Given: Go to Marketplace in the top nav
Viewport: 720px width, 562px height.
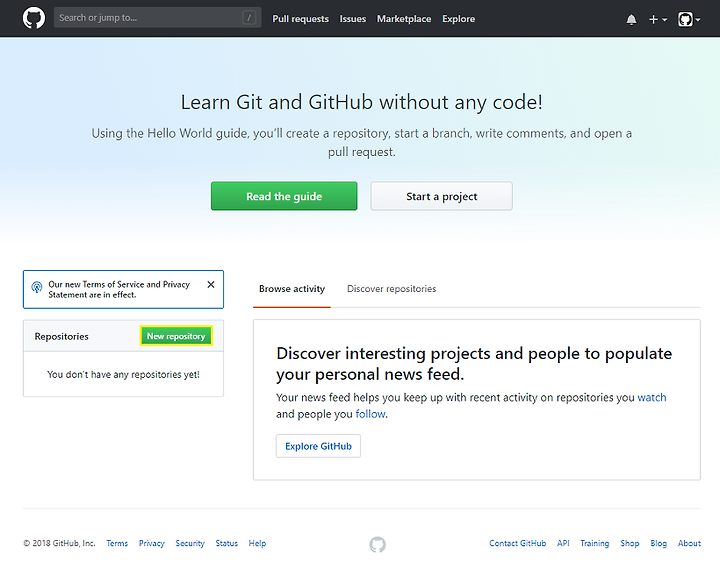Looking at the screenshot, I should pyautogui.click(x=404, y=19).
